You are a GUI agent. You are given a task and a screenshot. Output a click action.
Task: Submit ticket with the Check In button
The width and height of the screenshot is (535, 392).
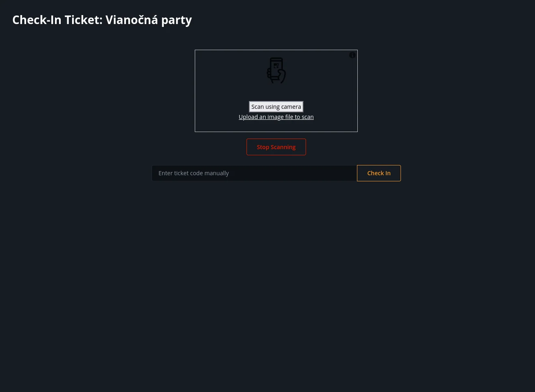point(379,173)
